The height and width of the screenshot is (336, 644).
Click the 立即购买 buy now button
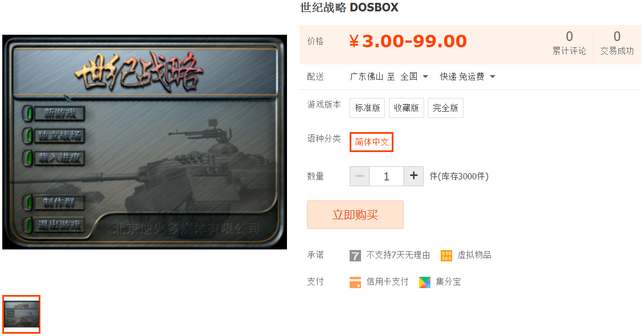[355, 215]
